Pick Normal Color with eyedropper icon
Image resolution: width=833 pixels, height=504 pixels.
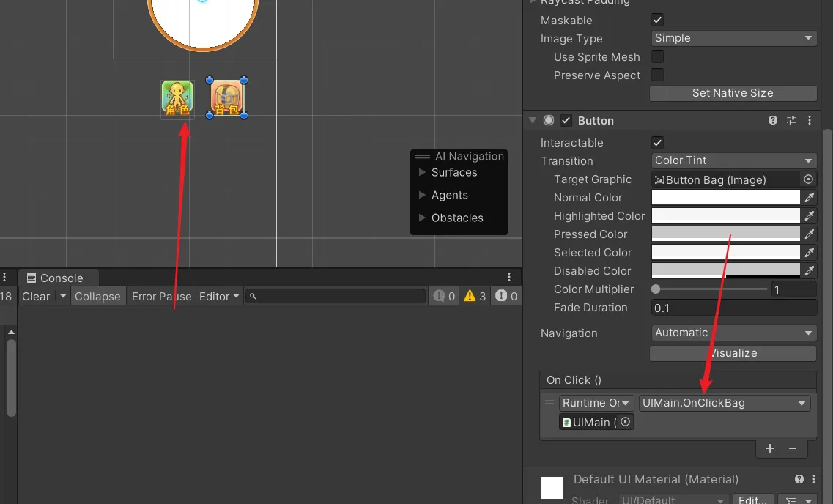(x=809, y=198)
